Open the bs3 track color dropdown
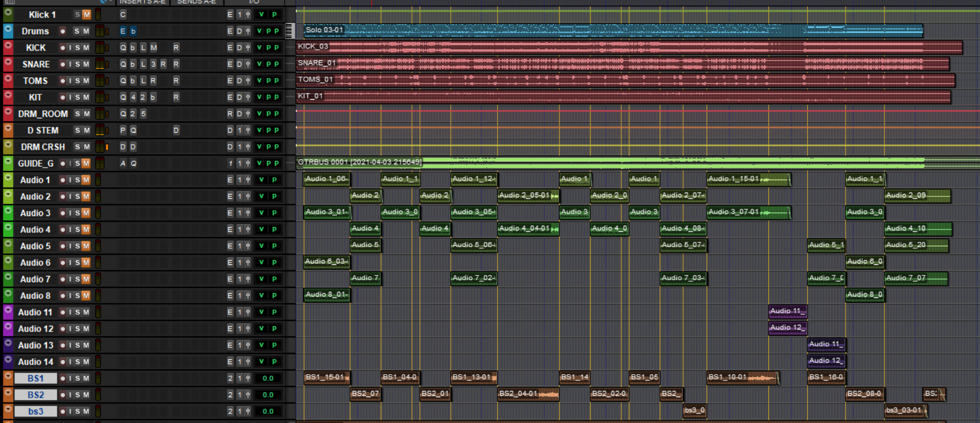This screenshot has height=423, width=980. 8,411
